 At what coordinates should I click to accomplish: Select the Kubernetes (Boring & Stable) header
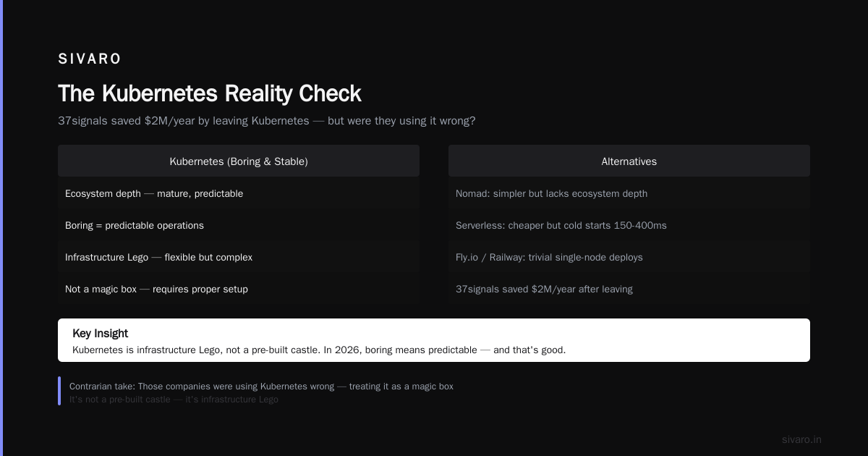click(x=239, y=161)
